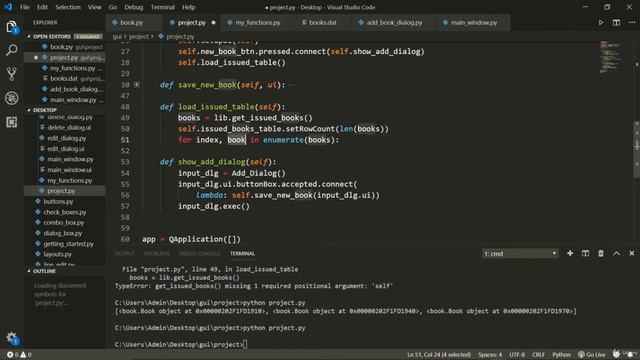Viewport: 640px width, 360px height.
Task: Unfold save_new_book function at line 30
Action: 137,84
